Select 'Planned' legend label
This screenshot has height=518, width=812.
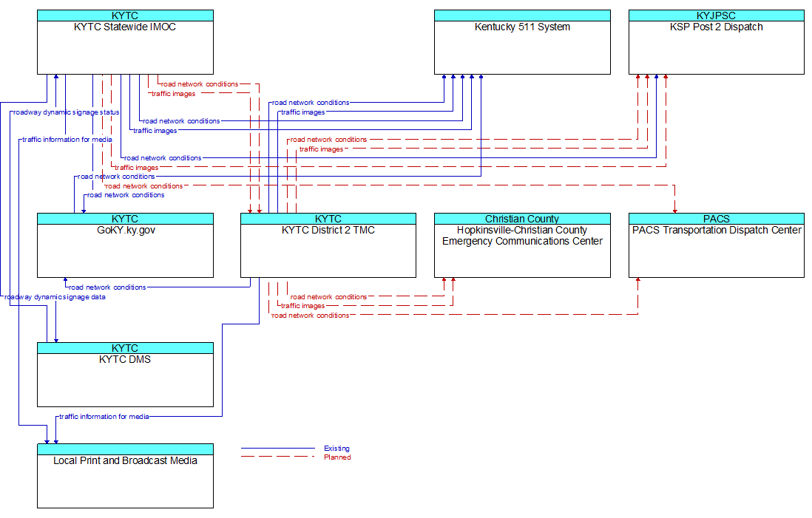(x=337, y=457)
